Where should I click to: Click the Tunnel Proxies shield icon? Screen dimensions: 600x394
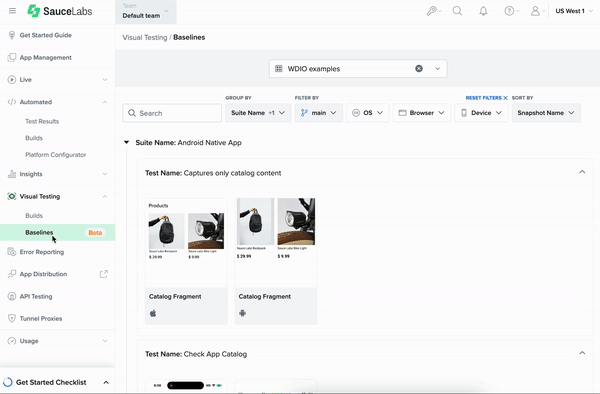coord(12,318)
